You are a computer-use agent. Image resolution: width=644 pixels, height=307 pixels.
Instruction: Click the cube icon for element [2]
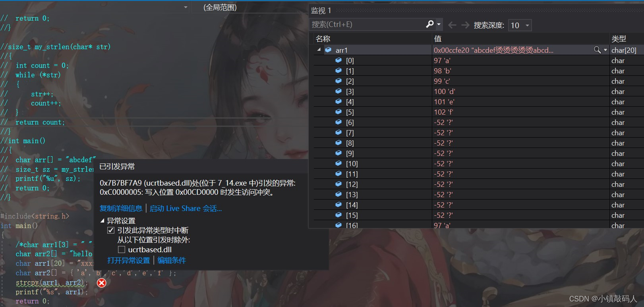(x=338, y=81)
